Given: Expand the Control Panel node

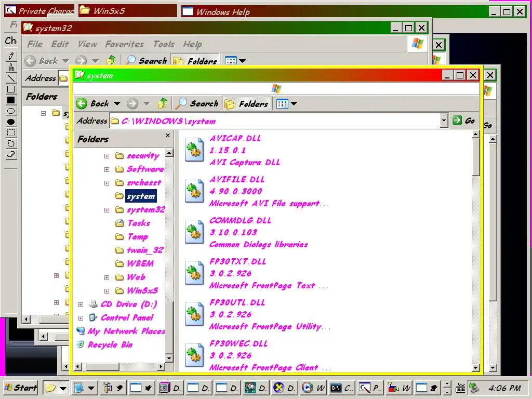Looking at the screenshot, I should click(81, 318).
